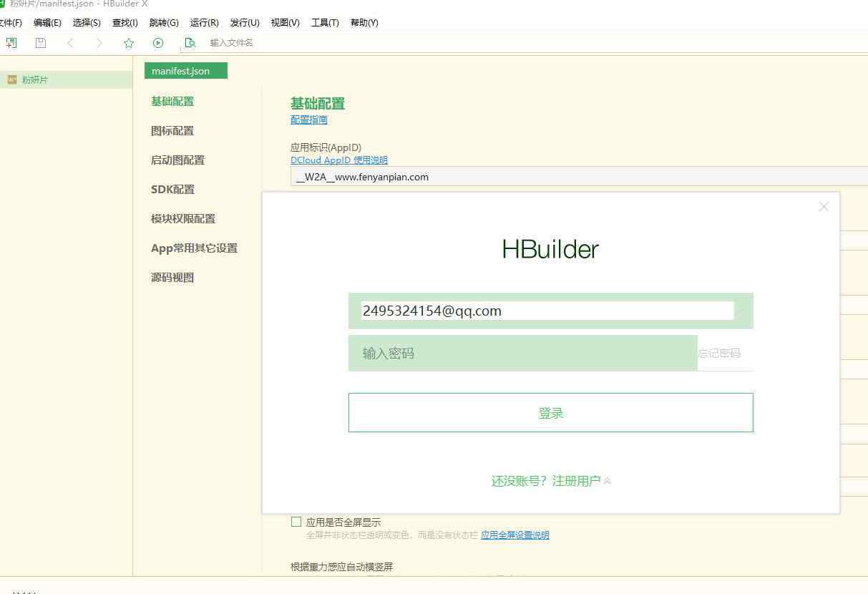Screen dimensions: 868x594
Task: Open the 帮助(Y) menu
Action: click(364, 23)
